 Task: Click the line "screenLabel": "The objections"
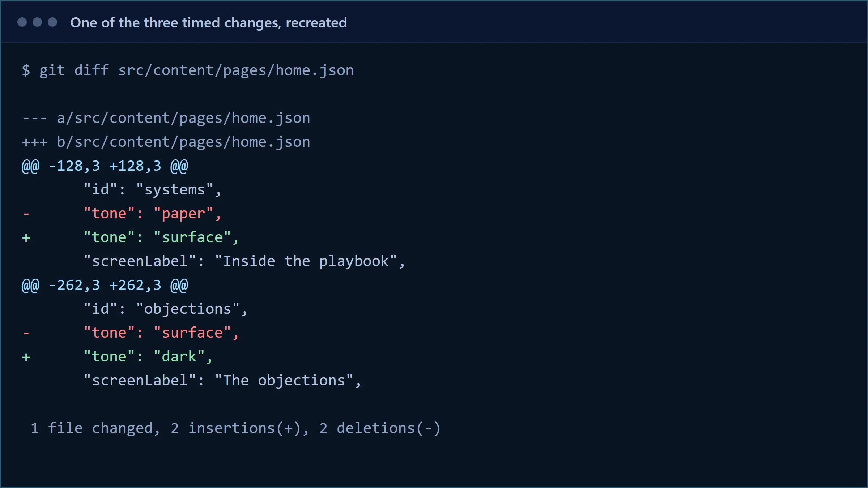click(x=222, y=381)
